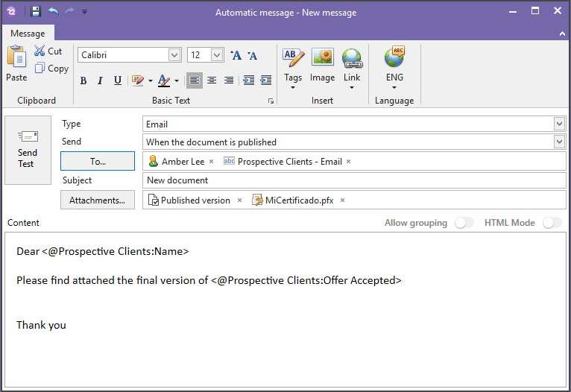The image size is (571, 392).
Task: Click the Paste clipboard icon
Action: coord(16,56)
